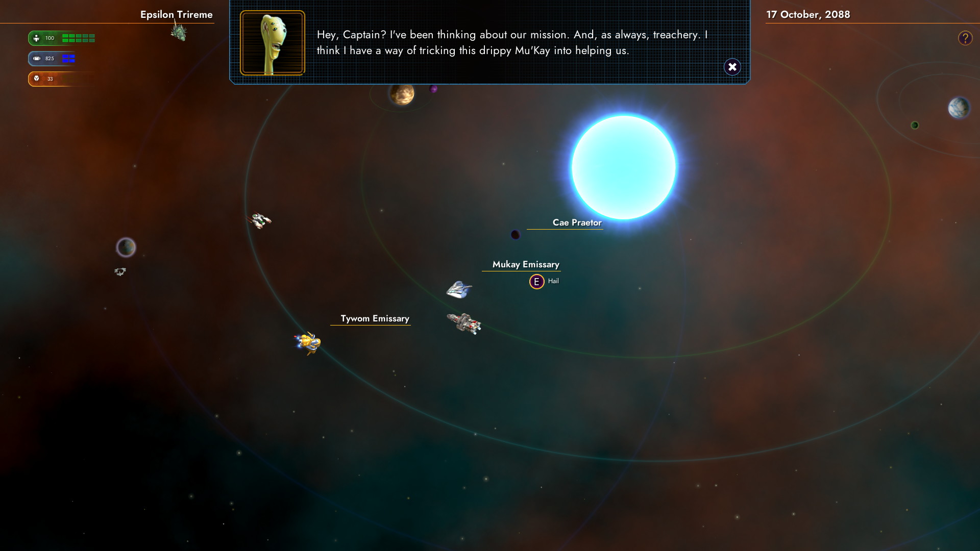Click the small ship near left edge
Image resolution: width=980 pixels, height=551 pixels.
(x=120, y=271)
